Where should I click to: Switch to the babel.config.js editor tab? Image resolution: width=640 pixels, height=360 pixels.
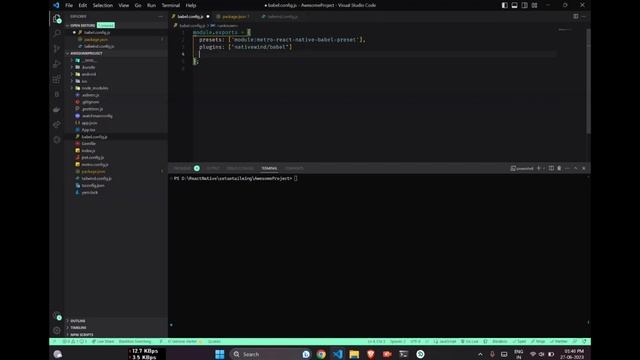[x=190, y=16]
